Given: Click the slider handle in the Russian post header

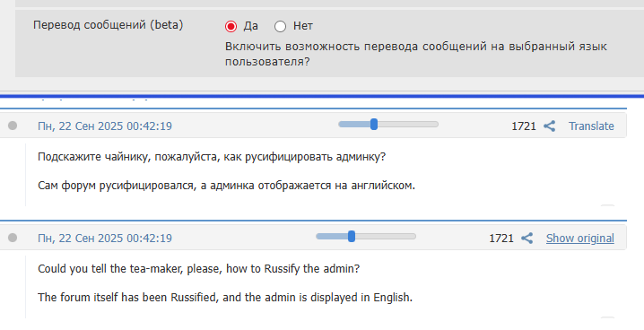Looking at the screenshot, I should pyautogui.click(x=374, y=125).
